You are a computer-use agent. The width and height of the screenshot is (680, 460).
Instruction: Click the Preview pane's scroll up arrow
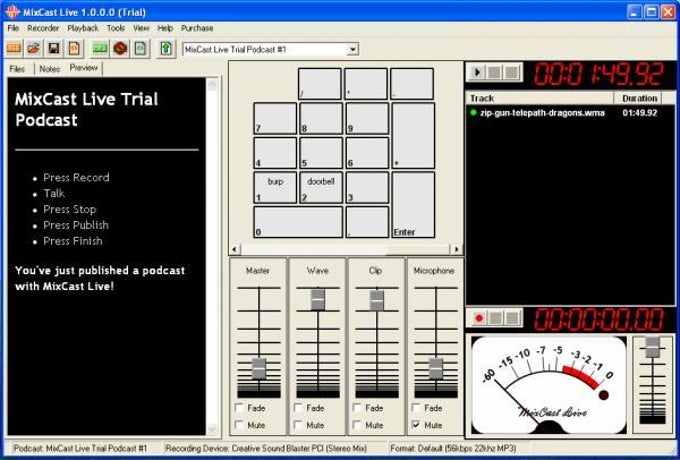pos(212,84)
